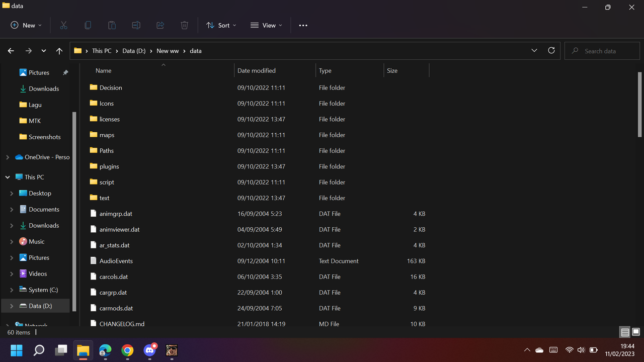
Task: Click the Paste toolbar icon
Action: click(x=112, y=25)
